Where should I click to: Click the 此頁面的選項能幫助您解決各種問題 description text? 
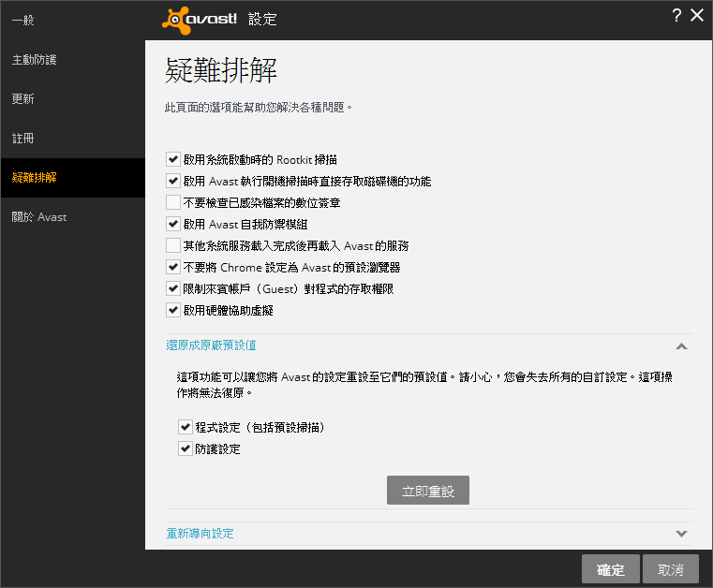pos(259,108)
